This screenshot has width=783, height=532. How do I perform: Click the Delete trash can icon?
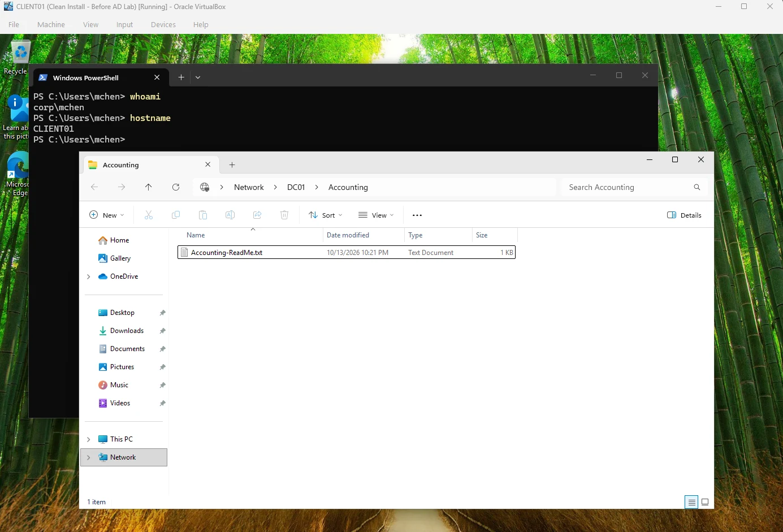(x=284, y=215)
